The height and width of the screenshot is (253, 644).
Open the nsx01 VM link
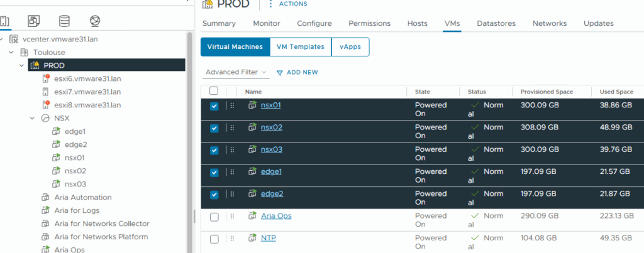pos(270,105)
